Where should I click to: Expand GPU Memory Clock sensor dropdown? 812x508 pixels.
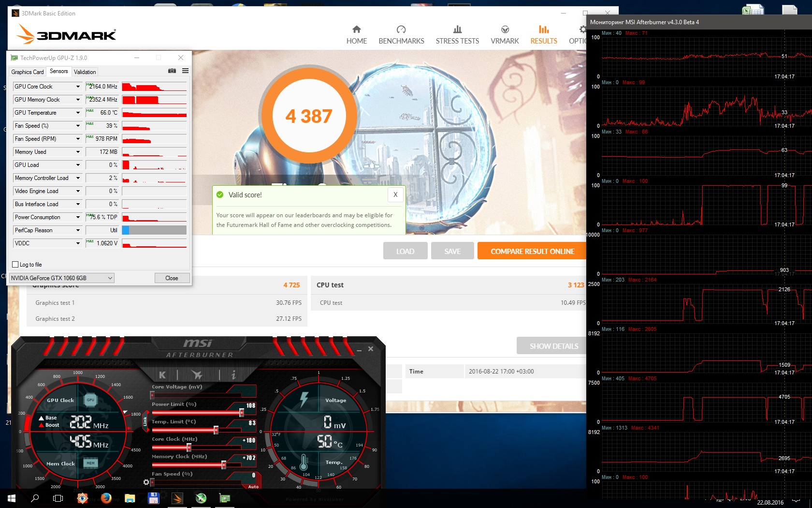tap(78, 100)
